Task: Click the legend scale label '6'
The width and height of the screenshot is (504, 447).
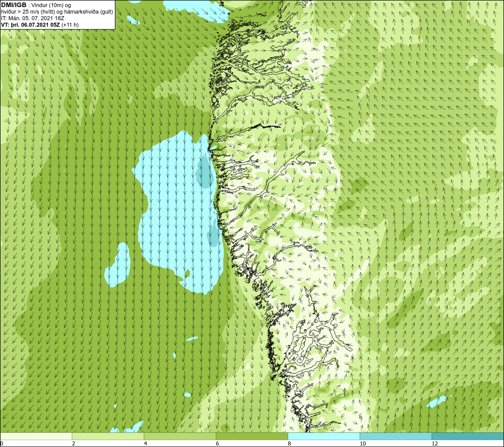Action: click(x=218, y=443)
